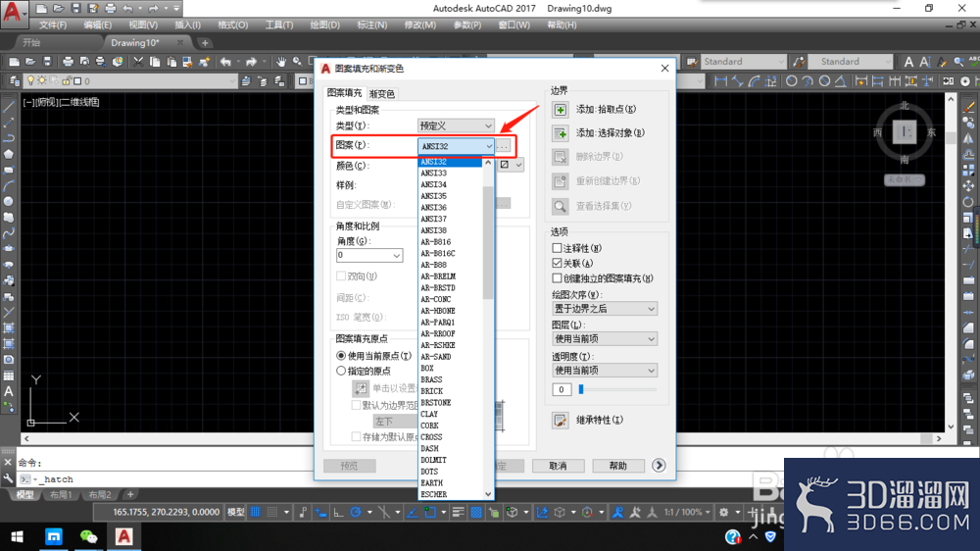Uncheck the Associative checkbox
The width and height of the screenshot is (980, 551).
coord(557,264)
